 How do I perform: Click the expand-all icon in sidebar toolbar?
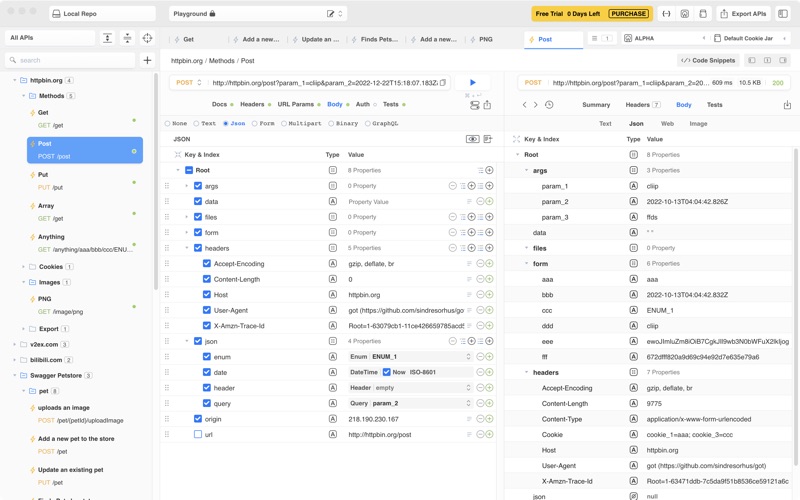coord(108,38)
